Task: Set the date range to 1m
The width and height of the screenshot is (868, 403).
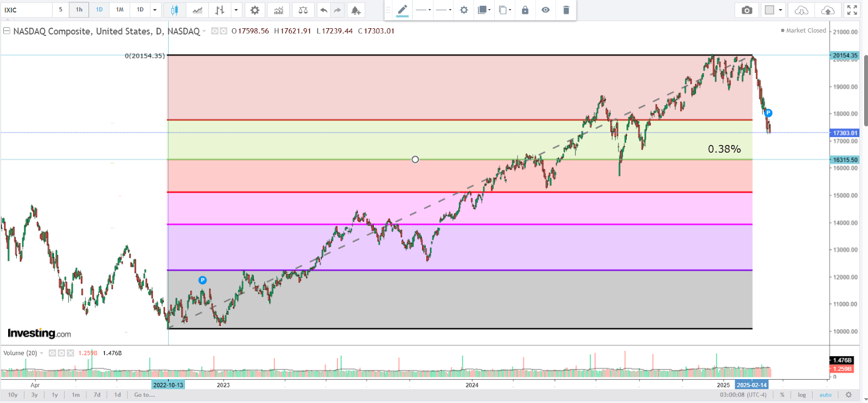Action: click(x=76, y=395)
